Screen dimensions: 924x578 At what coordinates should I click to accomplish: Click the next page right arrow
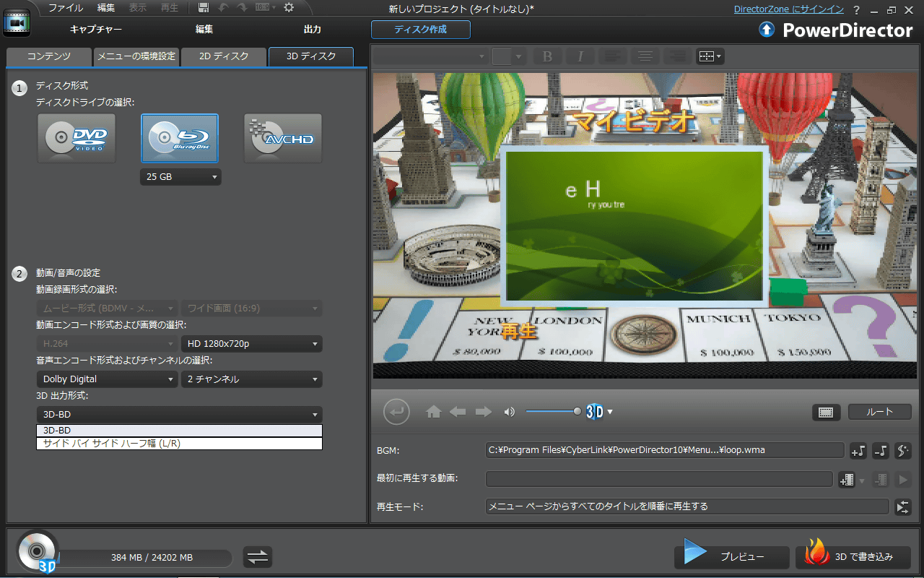tap(483, 412)
